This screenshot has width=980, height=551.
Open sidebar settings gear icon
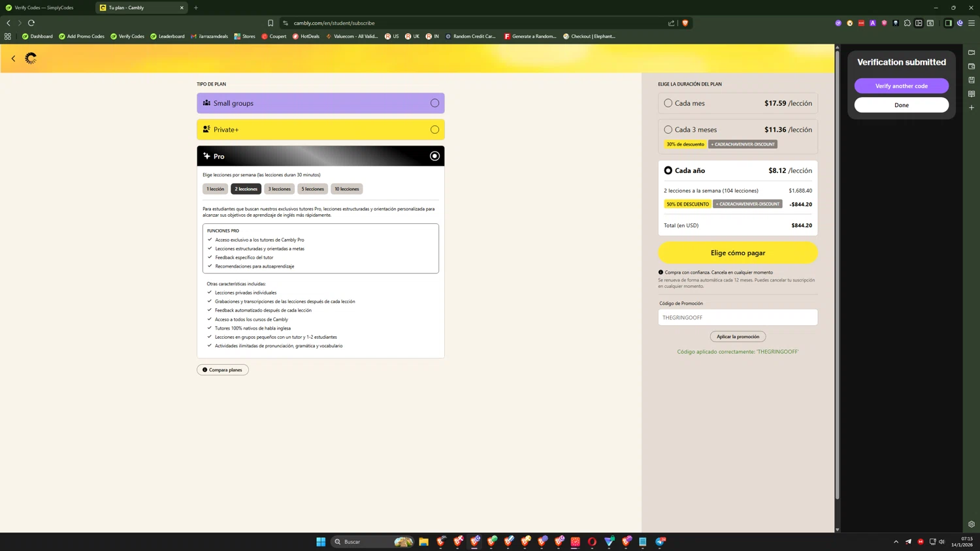click(972, 524)
